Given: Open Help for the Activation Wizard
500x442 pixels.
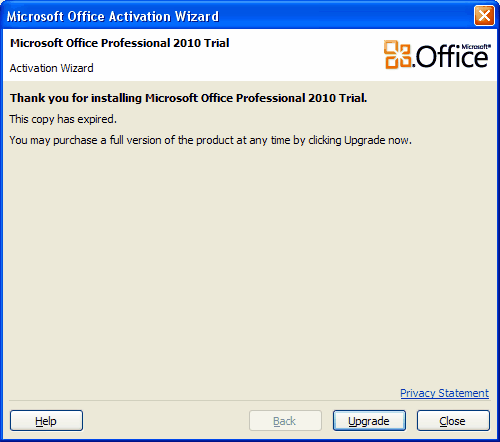Looking at the screenshot, I should point(46,421).
